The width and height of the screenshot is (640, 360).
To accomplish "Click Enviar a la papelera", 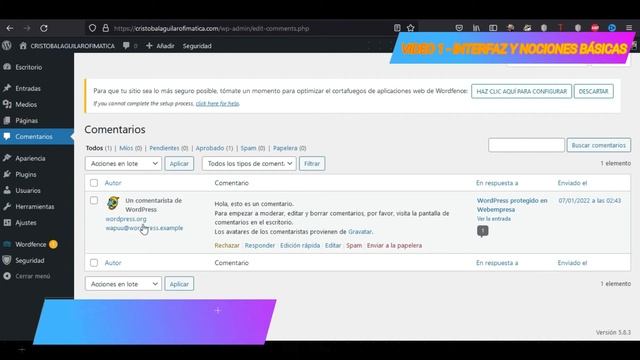I will [394, 245].
